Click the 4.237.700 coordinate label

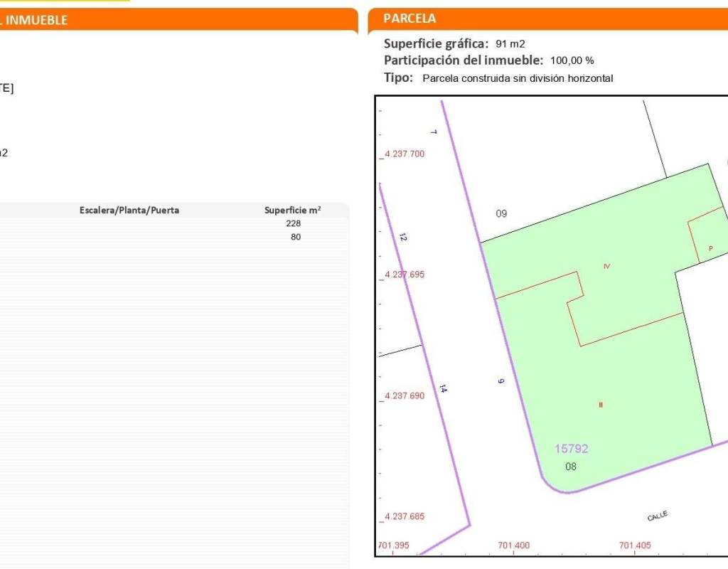click(404, 154)
